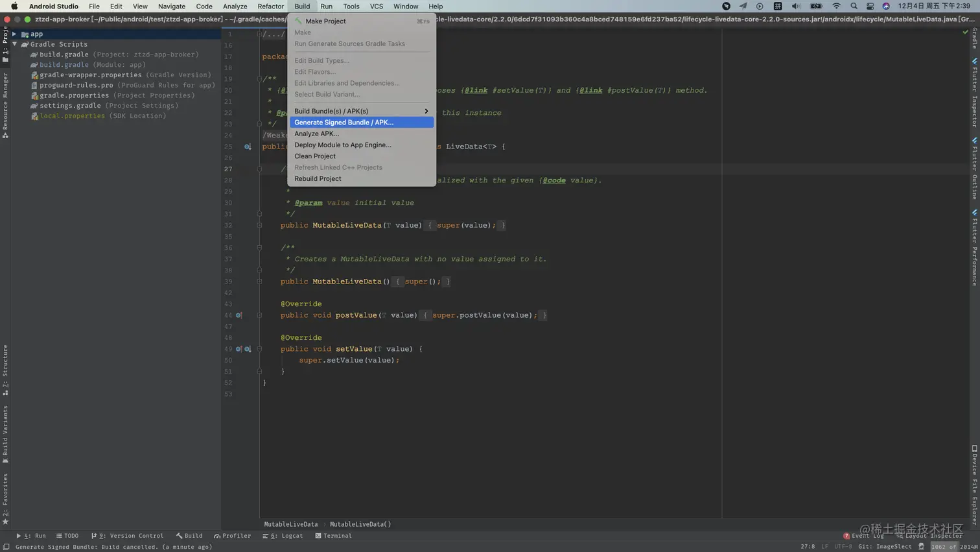This screenshot has height=552, width=980.
Task: Open the Favorites side tab
Action: [5, 498]
